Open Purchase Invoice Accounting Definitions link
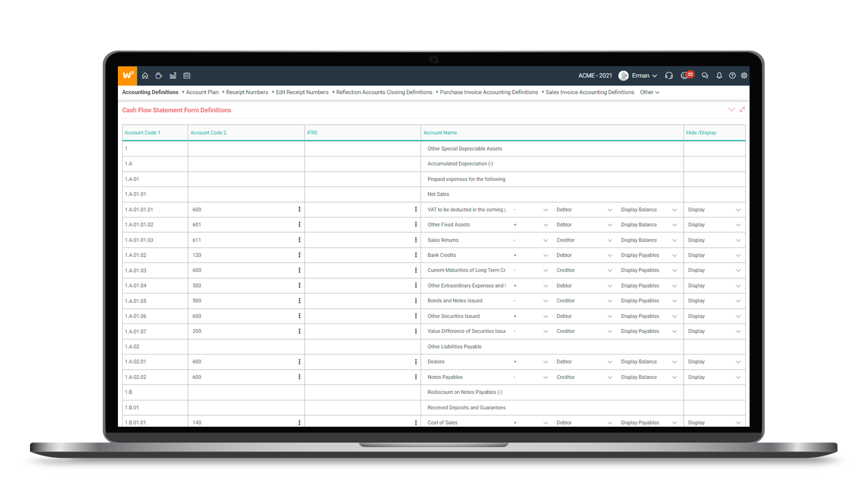 (488, 92)
